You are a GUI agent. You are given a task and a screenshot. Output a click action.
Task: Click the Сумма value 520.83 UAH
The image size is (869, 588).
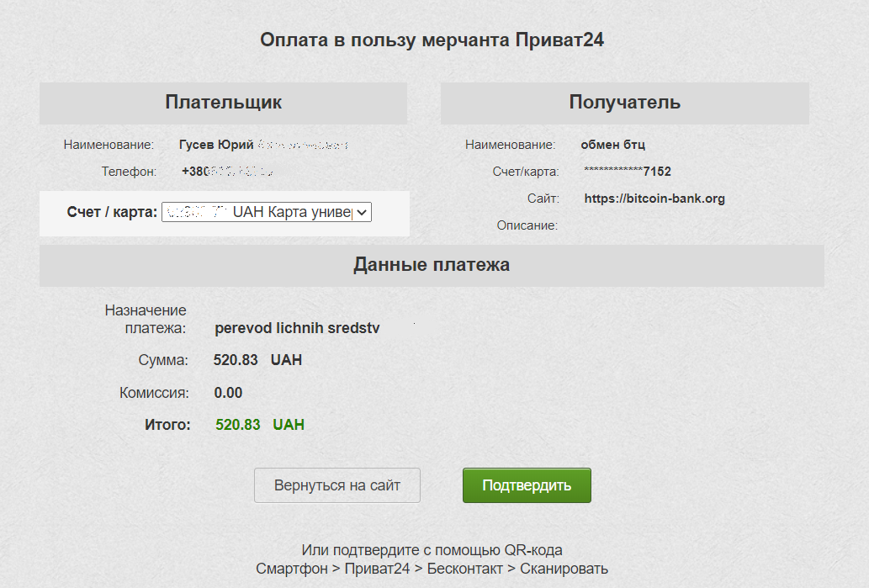(257, 360)
